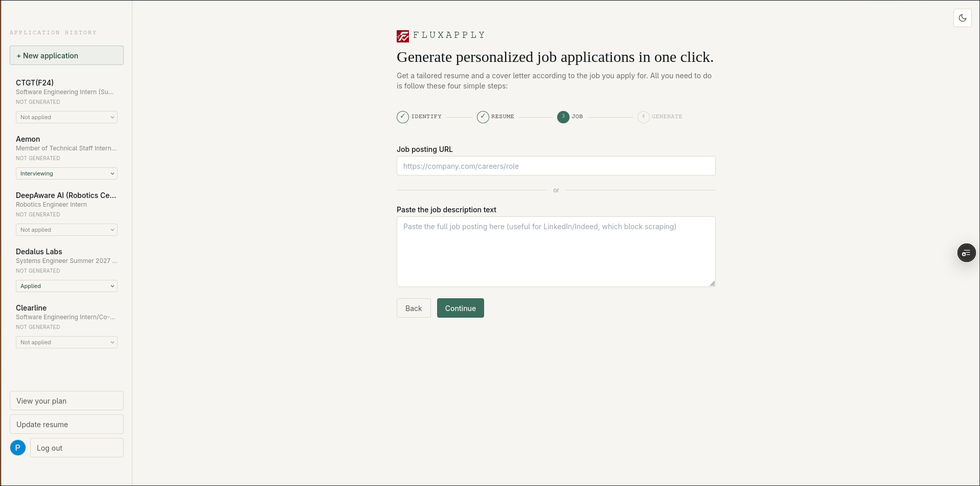Select the Generate step number 4 circle
This screenshot has width=980, height=486.
click(644, 117)
